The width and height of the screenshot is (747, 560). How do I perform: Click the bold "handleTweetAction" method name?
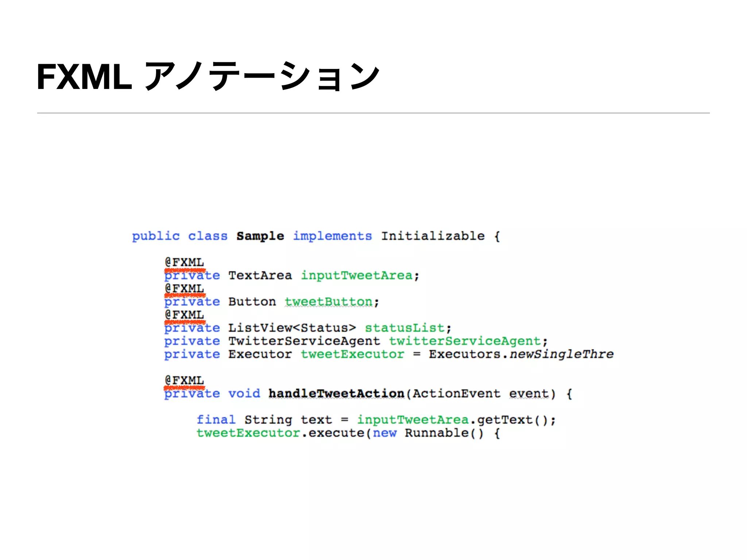(336, 393)
